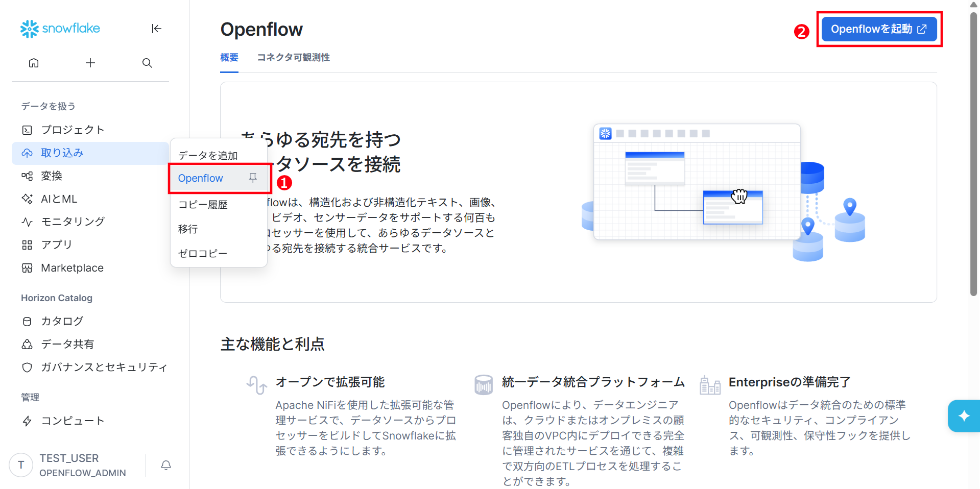Click the AIとML sparkle icon
Image resolution: width=980 pixels, height=489 pixels.
pyautogui.click(x=27, y=199)
